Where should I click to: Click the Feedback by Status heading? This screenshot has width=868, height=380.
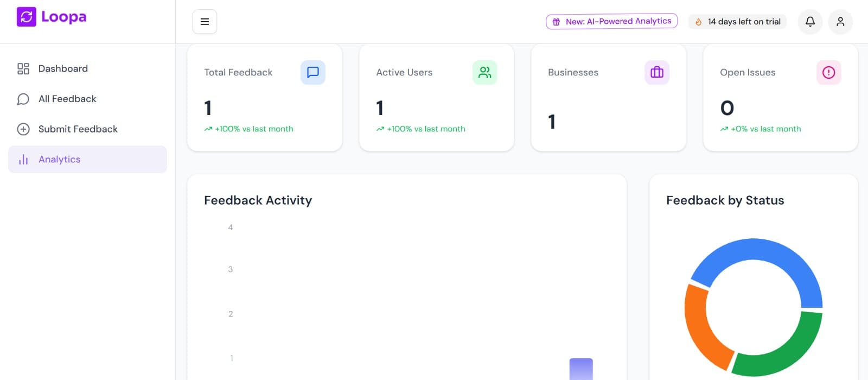(x=725, y=200)
